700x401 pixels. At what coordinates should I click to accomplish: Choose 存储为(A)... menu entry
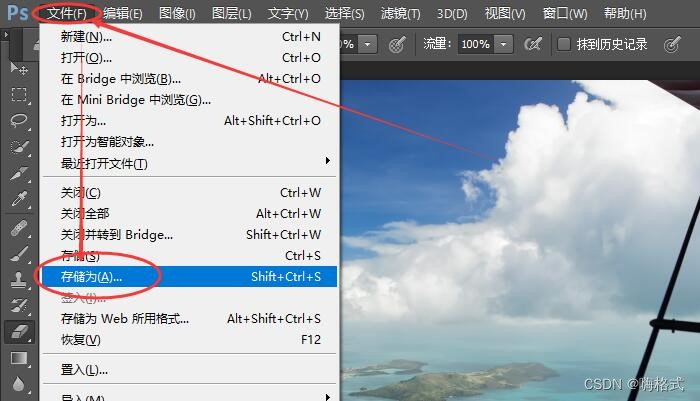(x=190, y=276)
